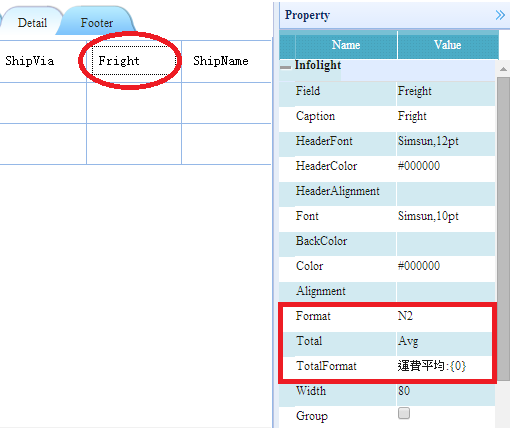Screen dimensions: 510x428
Task: Click the empty Alignment value cell
Action: point(446,291)
